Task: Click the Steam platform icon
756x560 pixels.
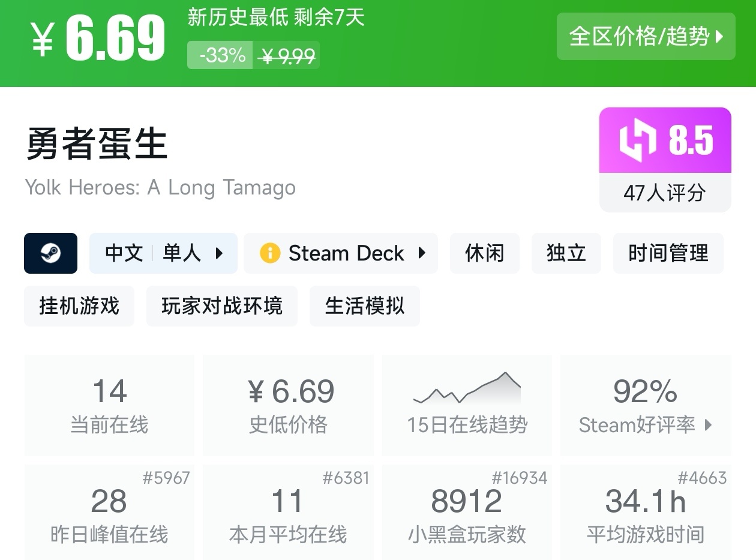Action: point(50,253)
